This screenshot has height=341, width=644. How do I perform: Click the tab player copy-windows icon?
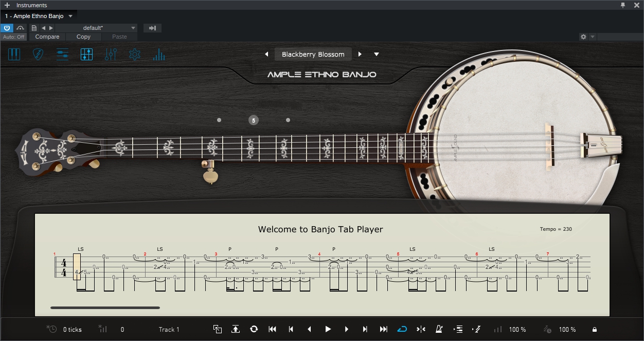click(x=218, y=329)
